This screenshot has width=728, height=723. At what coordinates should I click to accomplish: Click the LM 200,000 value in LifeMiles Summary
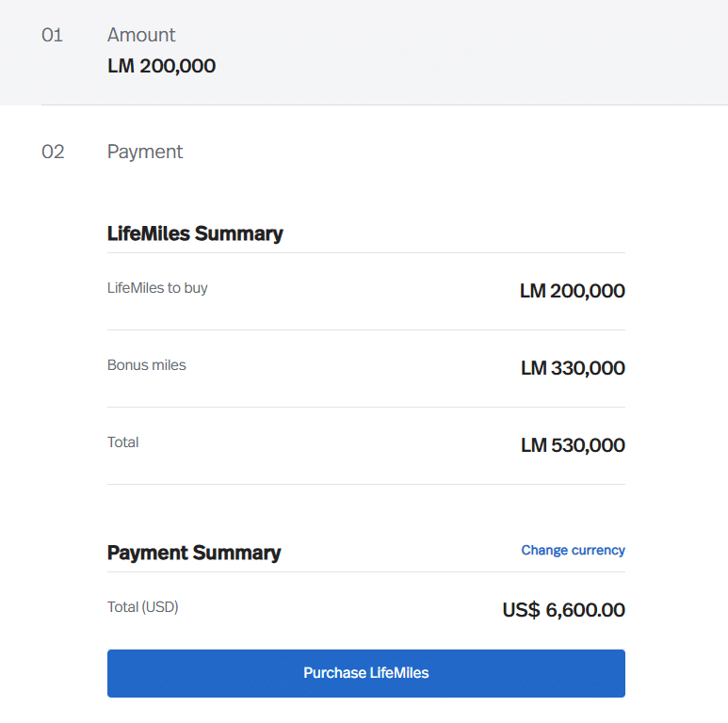coord(572,291)
